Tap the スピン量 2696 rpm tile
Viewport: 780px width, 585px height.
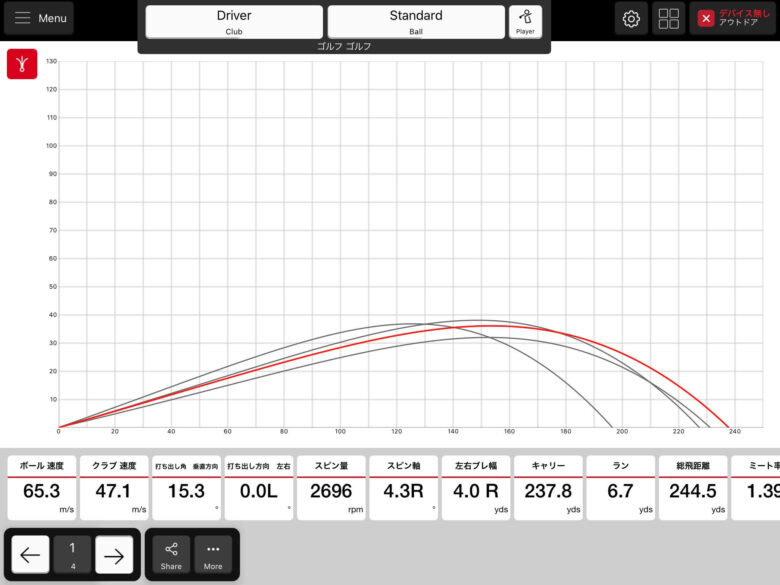point(331,488)
